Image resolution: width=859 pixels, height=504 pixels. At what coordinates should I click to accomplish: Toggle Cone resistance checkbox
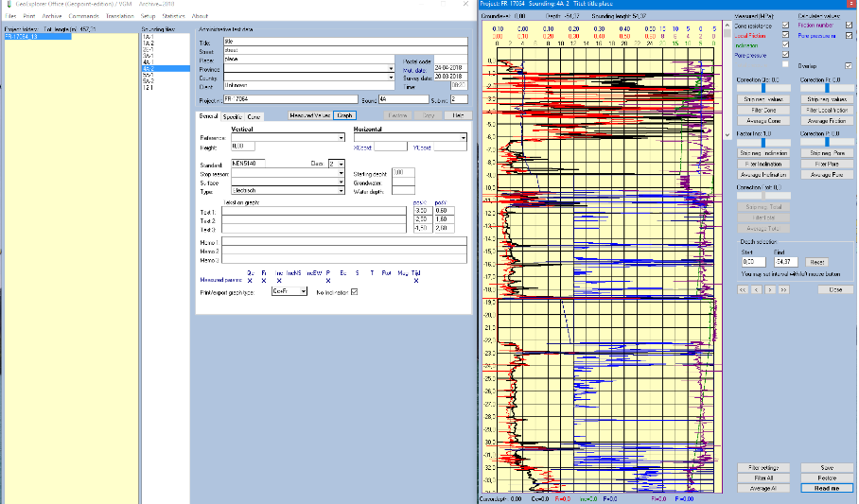click(x=785, y=26)
